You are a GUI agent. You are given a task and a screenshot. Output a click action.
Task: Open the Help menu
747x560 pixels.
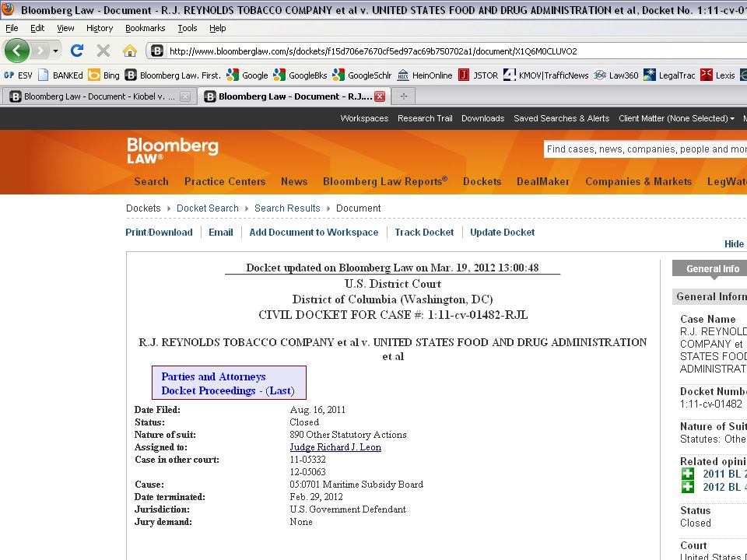point(218,28)
